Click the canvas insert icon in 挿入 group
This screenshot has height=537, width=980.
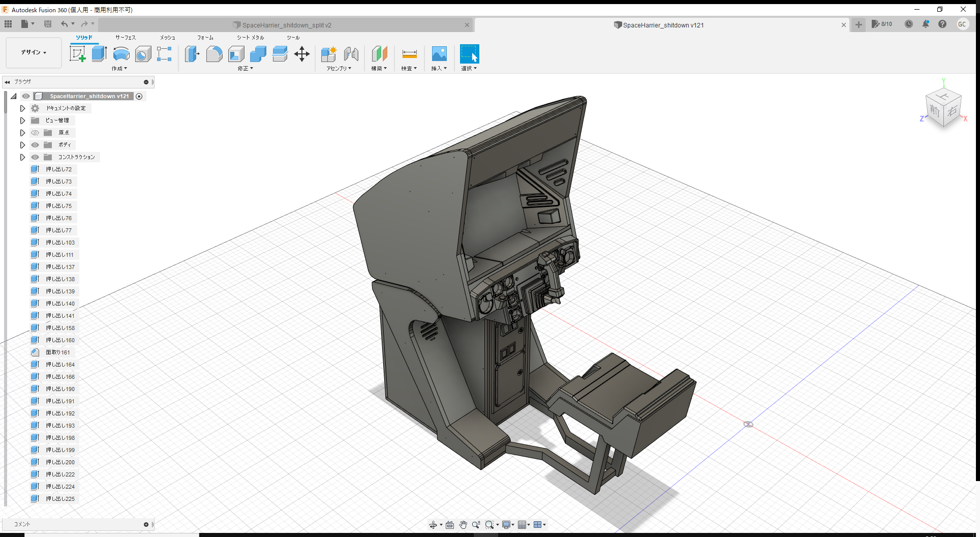point(439,53)
